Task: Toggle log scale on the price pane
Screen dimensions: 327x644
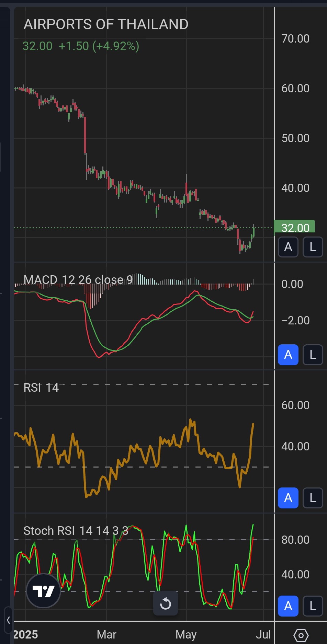Action: pos(313,247)
